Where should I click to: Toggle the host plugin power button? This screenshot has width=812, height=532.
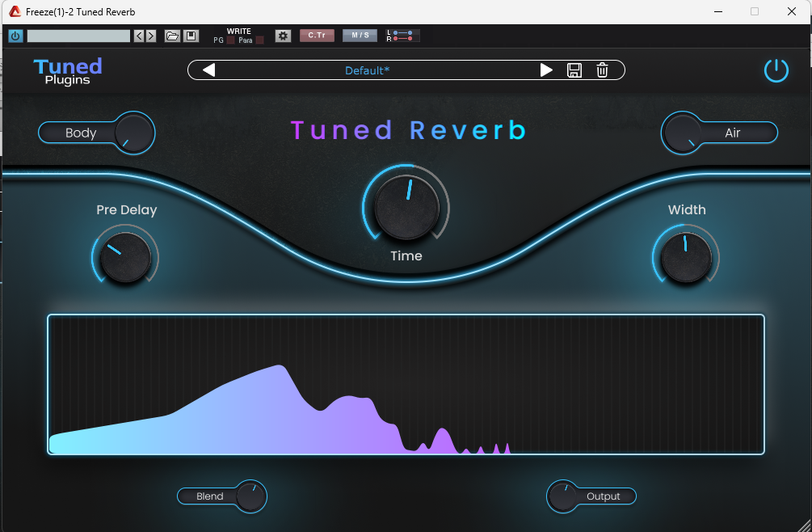(15, 36)
